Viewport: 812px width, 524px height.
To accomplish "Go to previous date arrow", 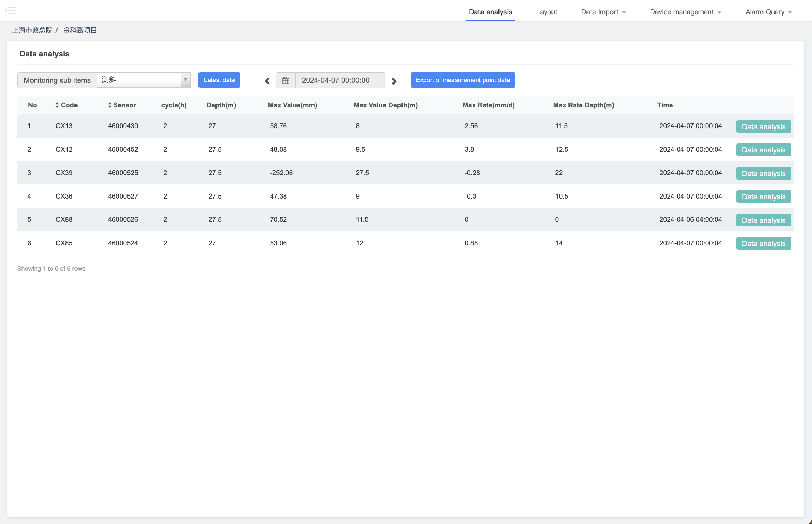I will click(267, 81).
